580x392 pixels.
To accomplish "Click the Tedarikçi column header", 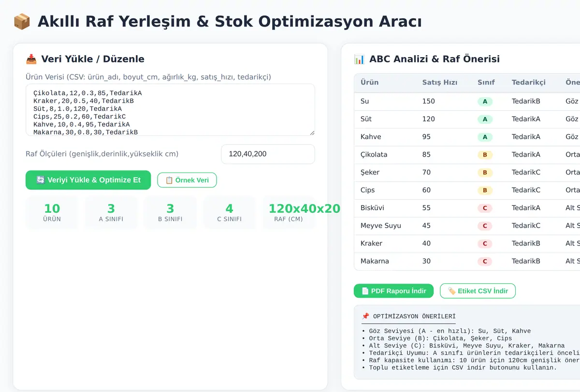I will click(x=528, y=82).
